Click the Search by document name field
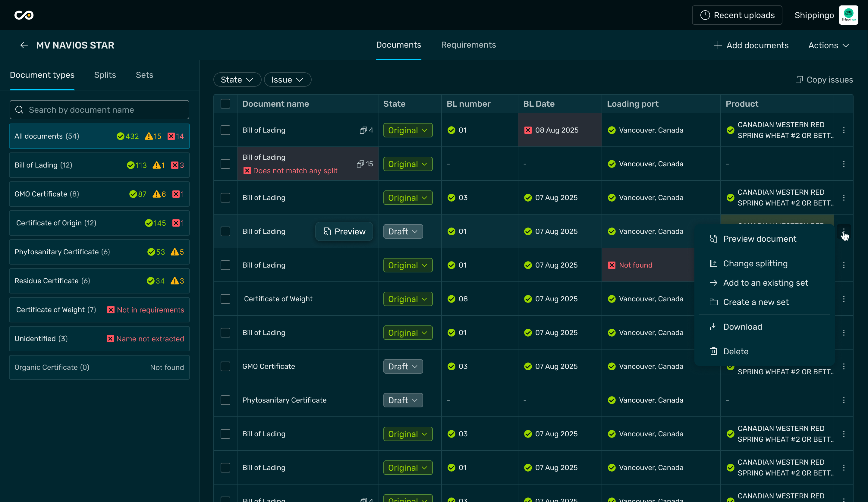 click(99, 110)
